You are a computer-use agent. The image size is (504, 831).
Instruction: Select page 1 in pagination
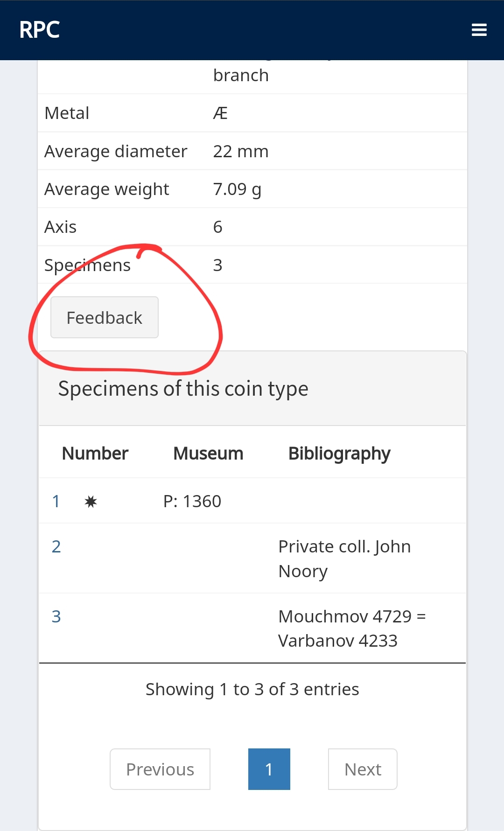click(x=269, y=769)
